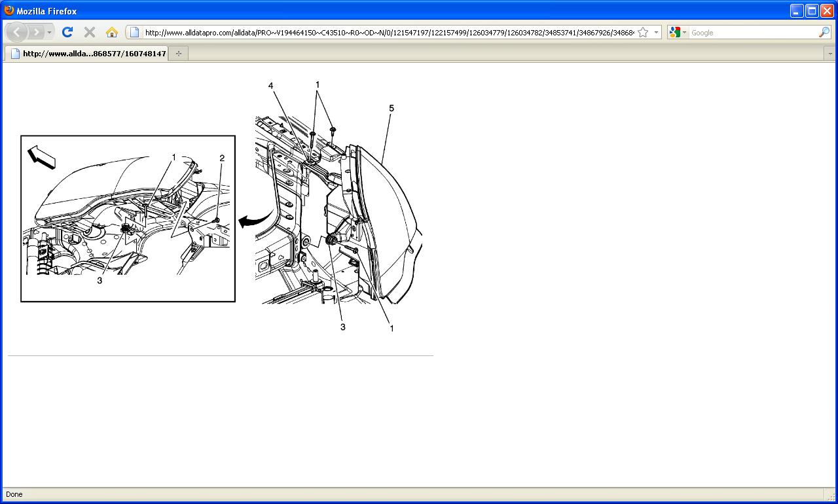Viewport: 838px width, 504px height.
Task: Click the left boxed underhood diagram
Action: coord(128,219)
